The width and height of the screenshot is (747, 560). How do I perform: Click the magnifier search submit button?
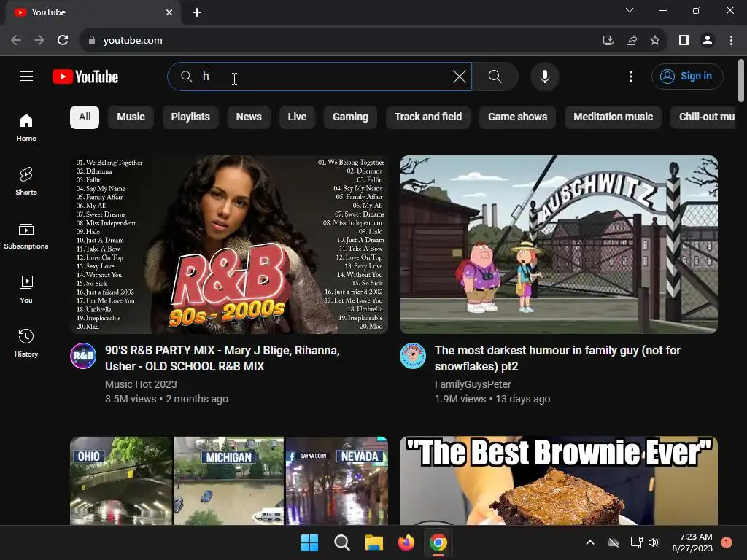[495, 76]
